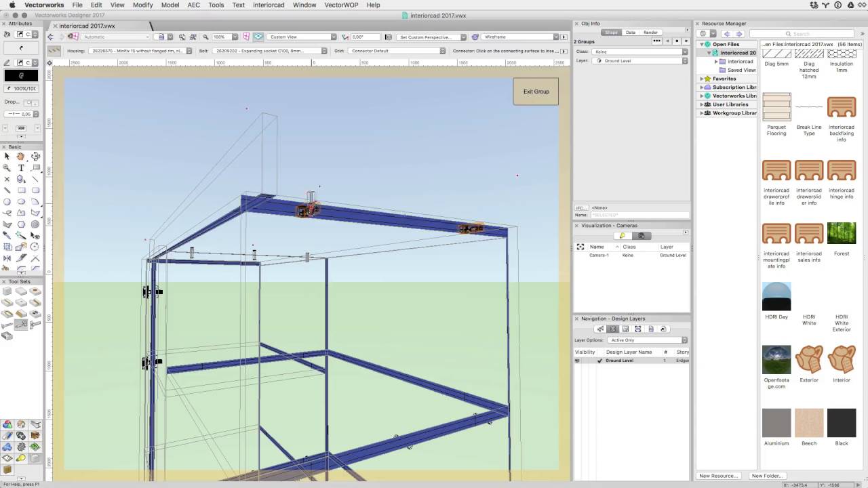868x488 pixels.
Task: Click the Lights tab icon in Visualization palette
Action: click(623, 236)
